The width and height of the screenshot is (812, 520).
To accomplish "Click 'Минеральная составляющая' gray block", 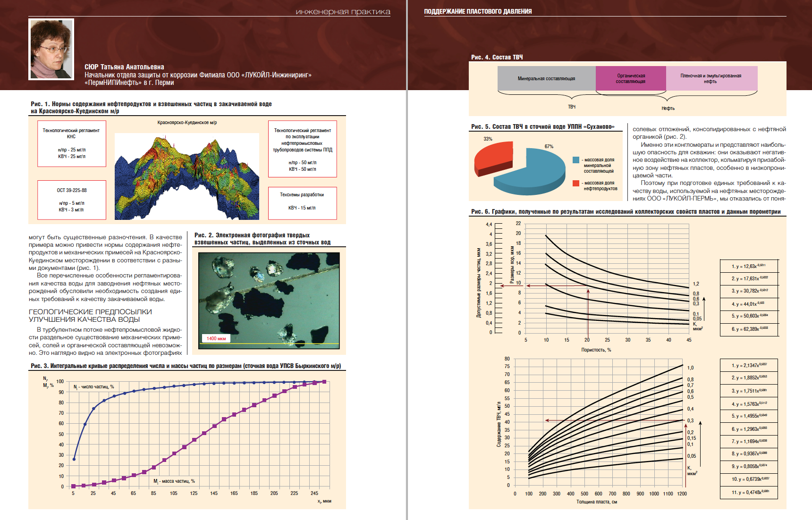I will pos(547,78).
